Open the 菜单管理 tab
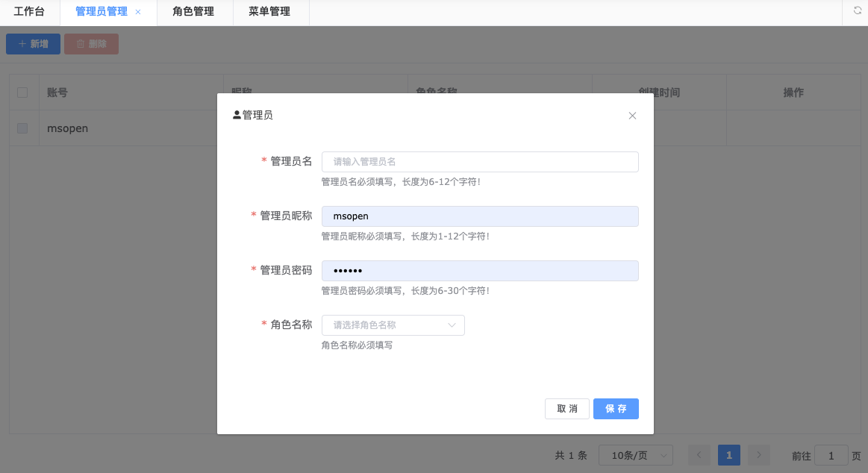Viewport: 868px width, 473px height. pos(269,12)
